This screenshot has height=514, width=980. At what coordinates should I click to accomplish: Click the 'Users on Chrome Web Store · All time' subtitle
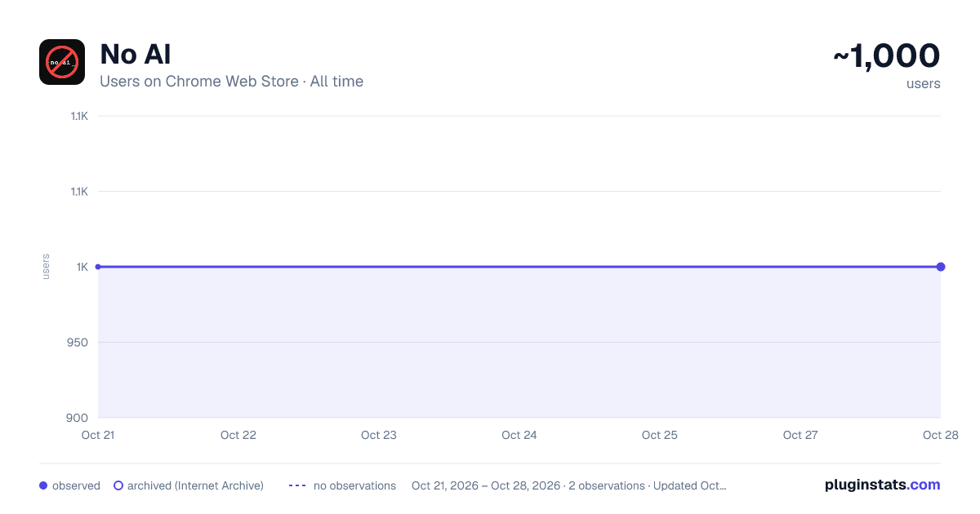[231, 82]
